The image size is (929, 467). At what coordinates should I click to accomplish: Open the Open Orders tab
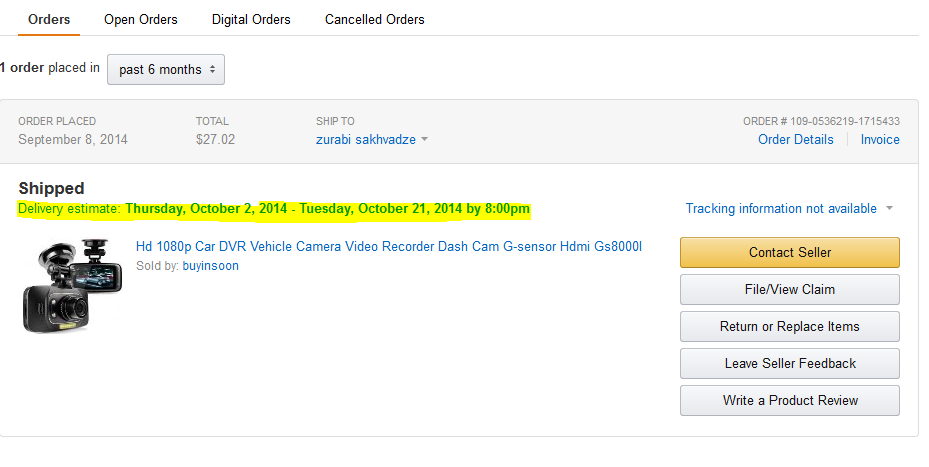pyautogui.click(x=141, y=19)
